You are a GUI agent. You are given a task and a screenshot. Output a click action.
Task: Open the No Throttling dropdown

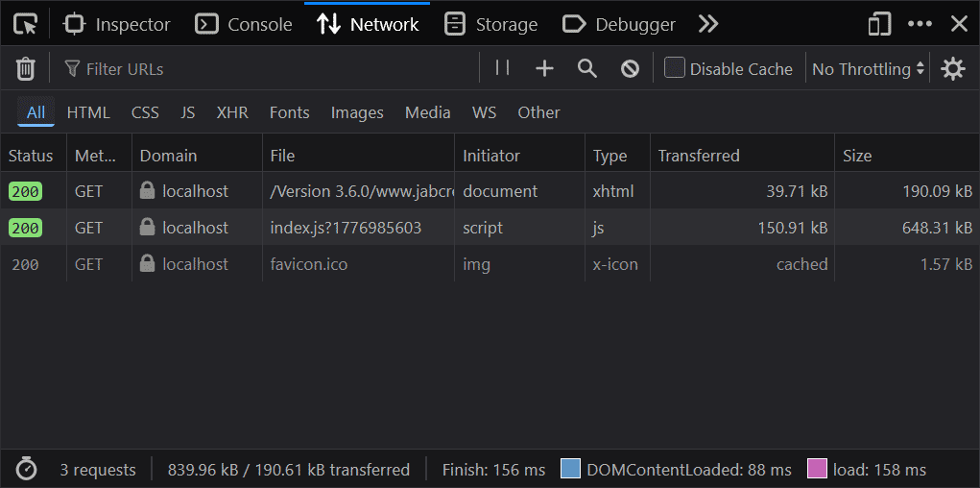coord(868,69)
